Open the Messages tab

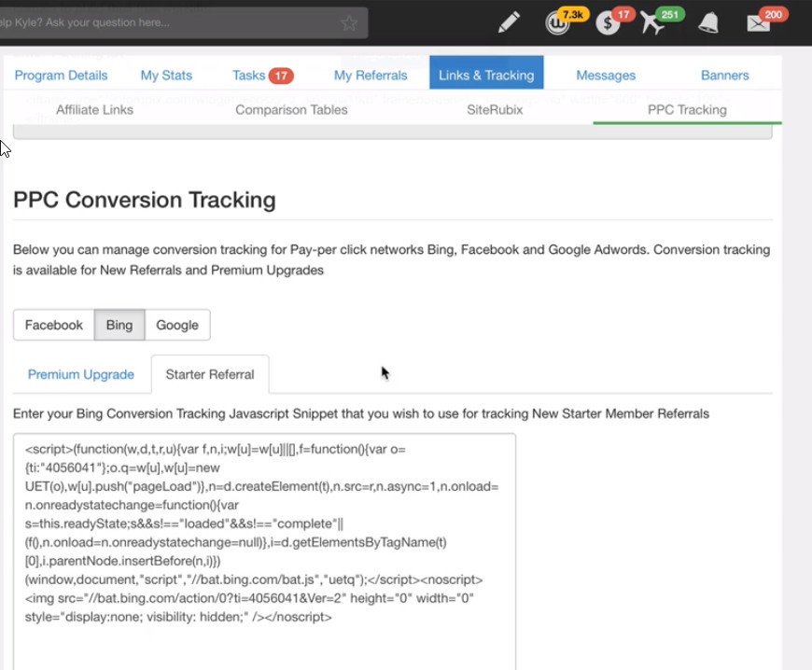[x=606, y=75]
